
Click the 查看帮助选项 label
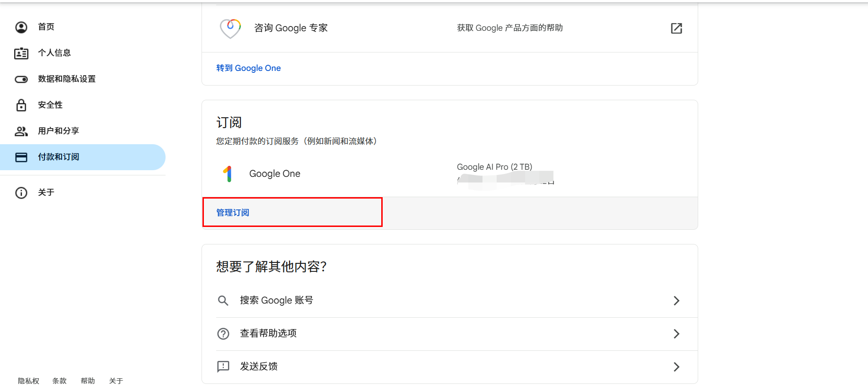click(268, 333)
